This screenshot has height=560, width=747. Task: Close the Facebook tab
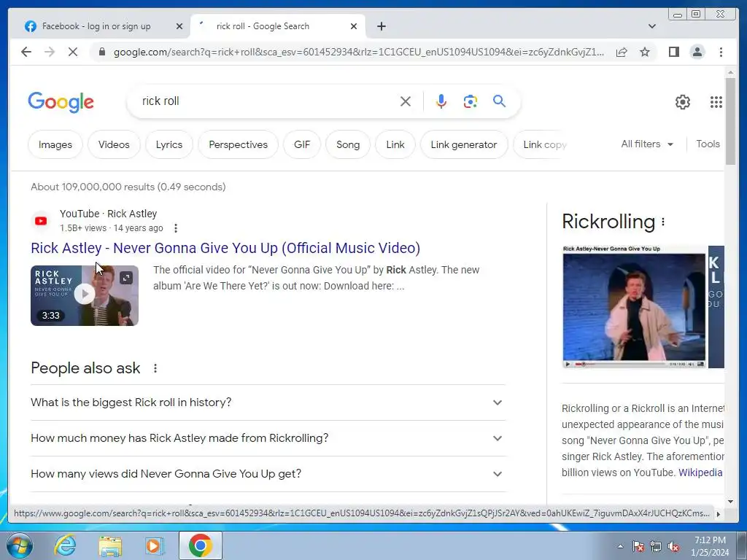(179, 26)
